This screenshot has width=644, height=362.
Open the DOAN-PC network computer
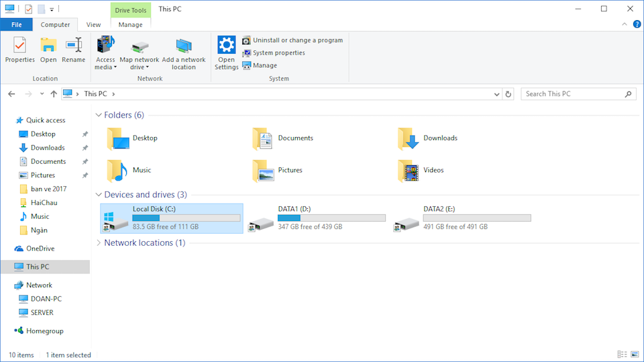tap(46, 299)
